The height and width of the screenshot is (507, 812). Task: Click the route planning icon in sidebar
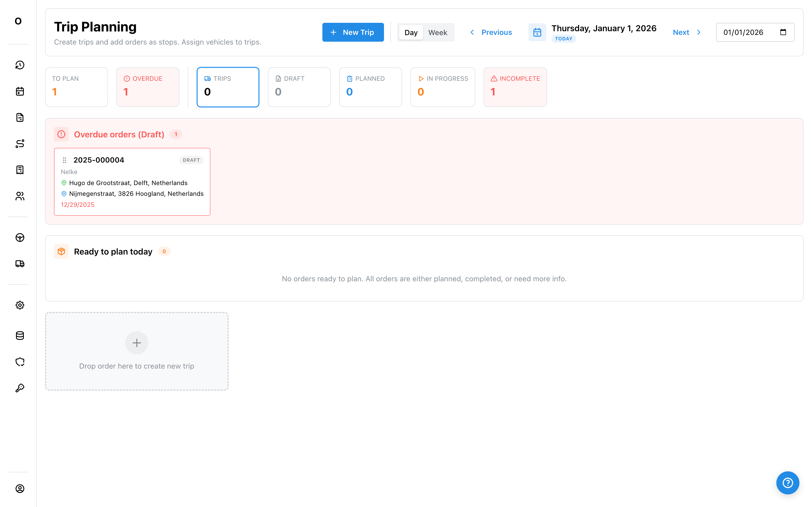tap(20, 143)
